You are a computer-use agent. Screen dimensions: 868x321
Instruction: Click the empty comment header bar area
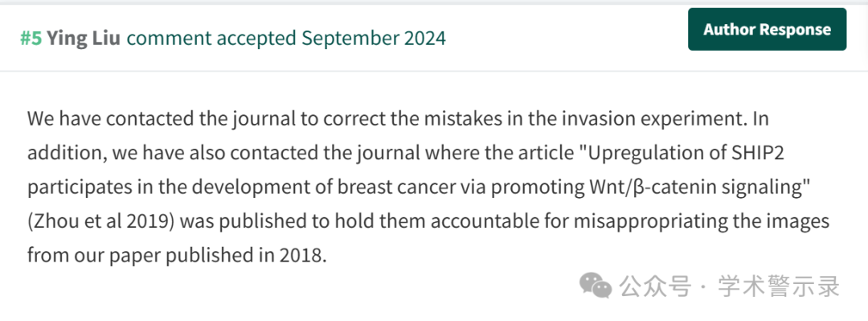[565, 39]
